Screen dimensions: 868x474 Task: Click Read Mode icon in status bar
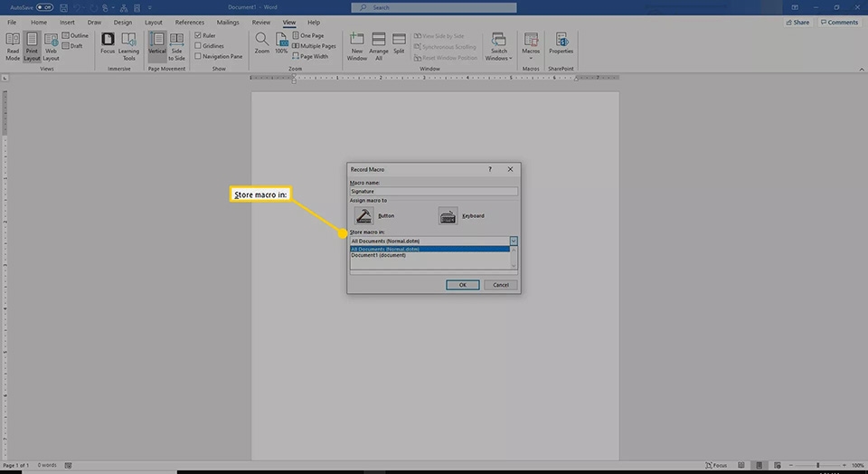741,465
